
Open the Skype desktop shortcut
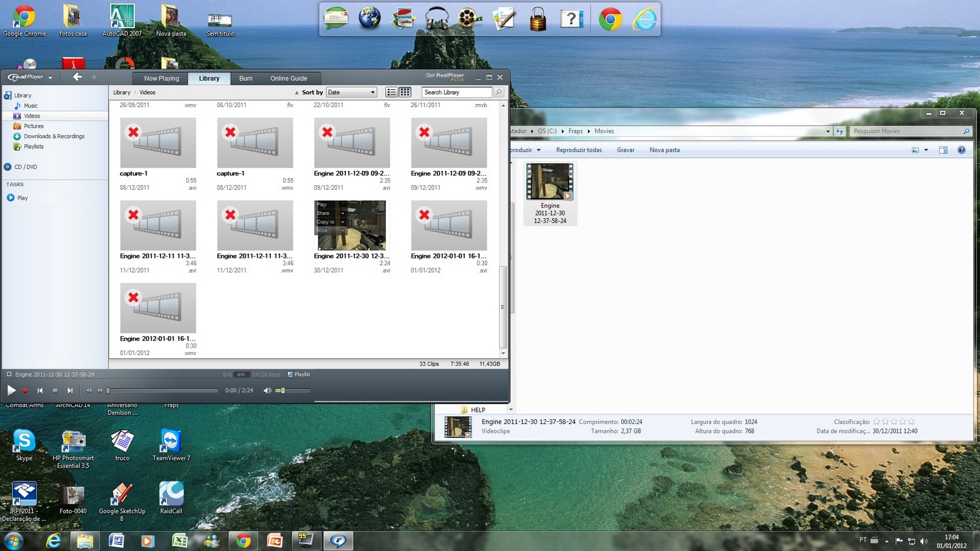pos(24,446)
